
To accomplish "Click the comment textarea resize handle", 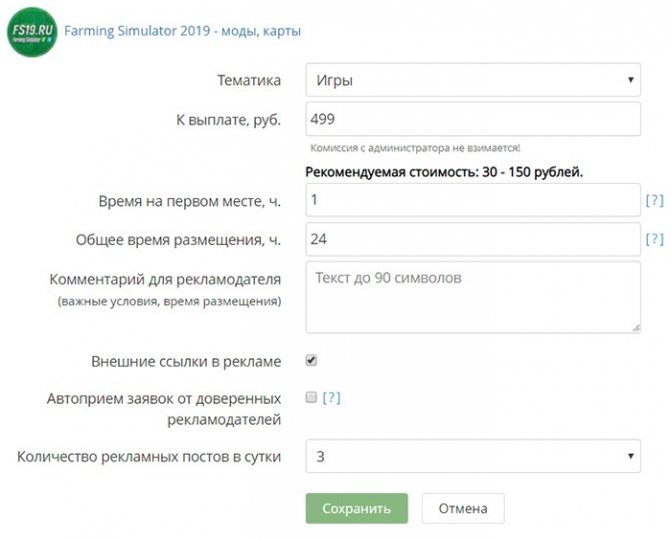I will 634,325.
